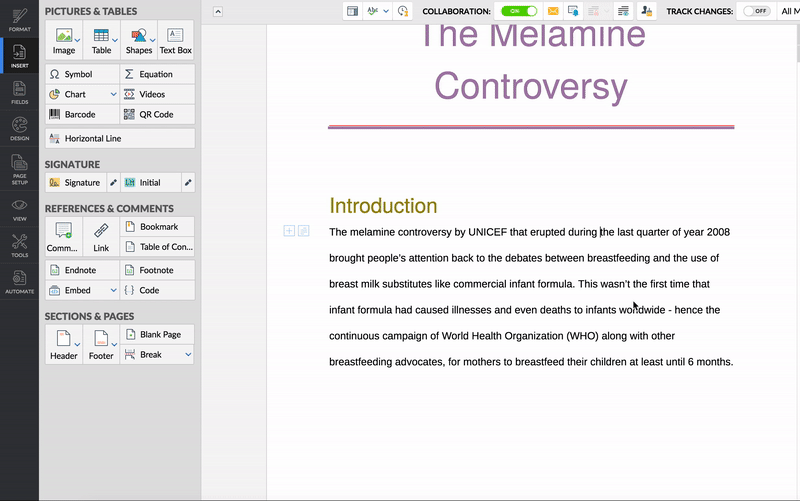The height and width of the screenshot is (501, 800).
Task: Insert an Endnote
Action: [x=83, y=270]
